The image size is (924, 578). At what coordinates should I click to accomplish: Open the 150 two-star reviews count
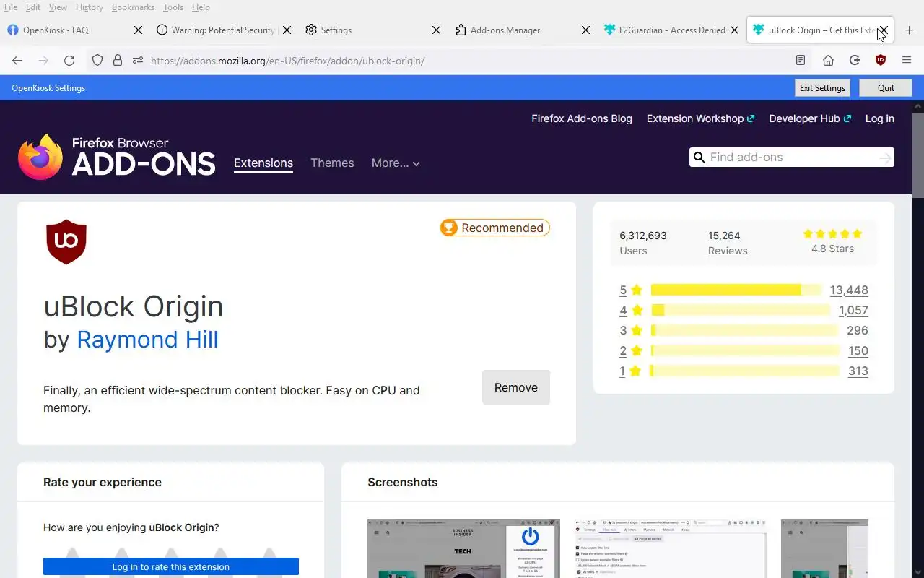[858, 350]
